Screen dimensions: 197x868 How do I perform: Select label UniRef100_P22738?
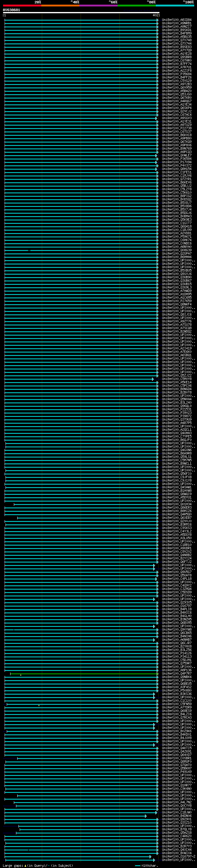tap(177, 128)
